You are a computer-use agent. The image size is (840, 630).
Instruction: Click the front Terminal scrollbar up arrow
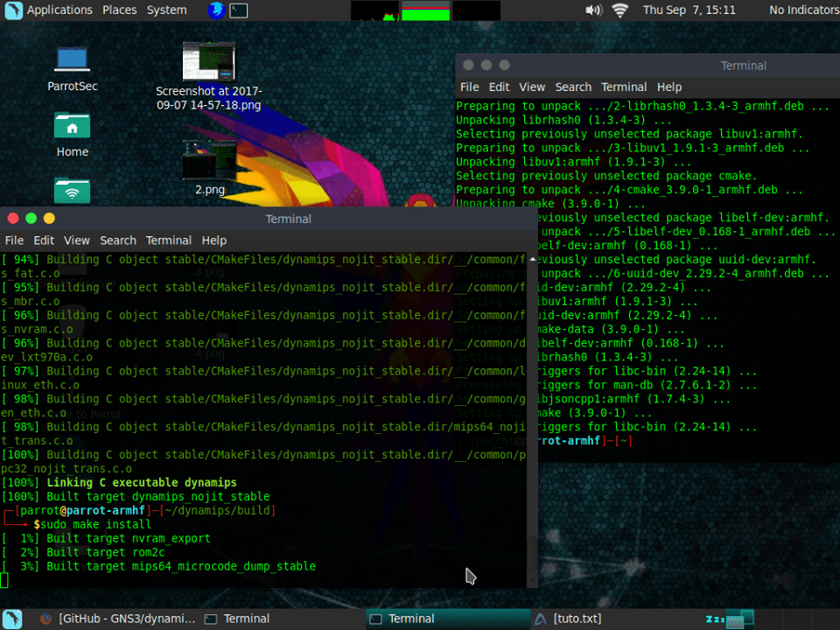coord(532,259)
